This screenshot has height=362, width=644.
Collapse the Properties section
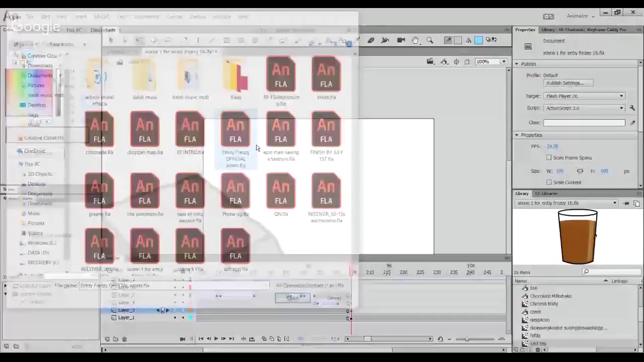pos(517,135)
